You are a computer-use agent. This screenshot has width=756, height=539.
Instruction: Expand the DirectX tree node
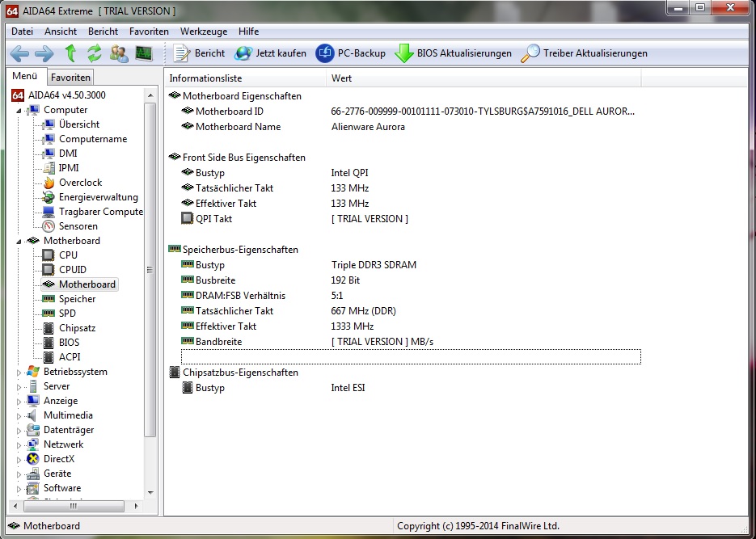tap(19, 460)
